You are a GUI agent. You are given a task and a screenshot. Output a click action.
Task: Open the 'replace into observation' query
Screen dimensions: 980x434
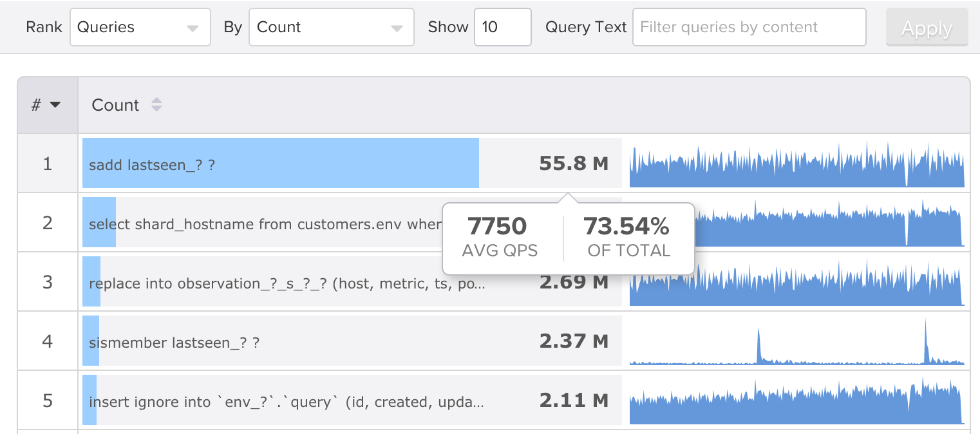(x=287, y=284)
